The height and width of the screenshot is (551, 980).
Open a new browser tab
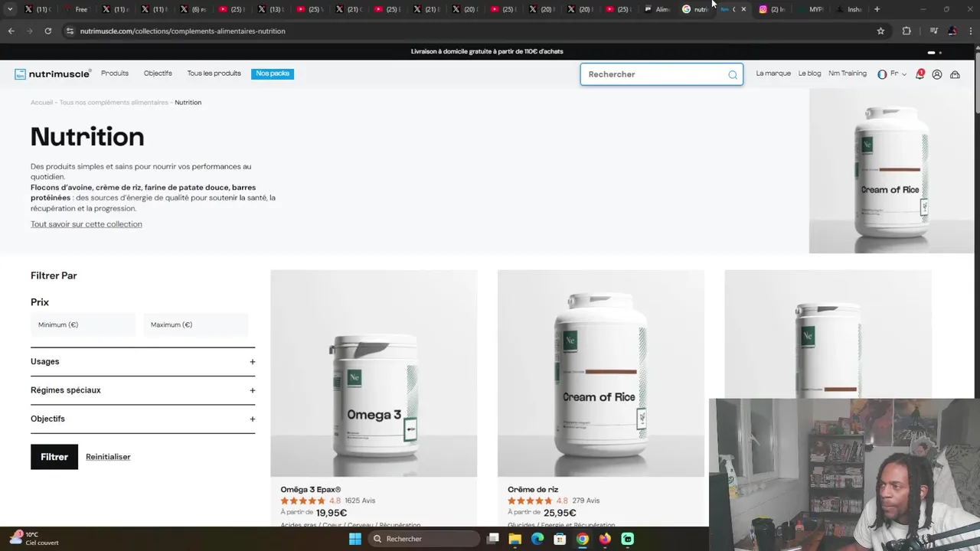coord(877,9)
